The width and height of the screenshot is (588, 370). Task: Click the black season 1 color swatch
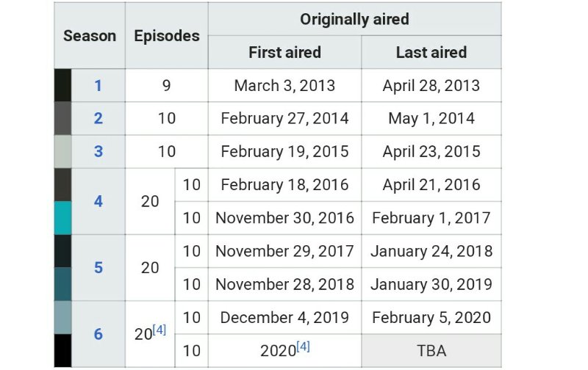click(62, 85)
